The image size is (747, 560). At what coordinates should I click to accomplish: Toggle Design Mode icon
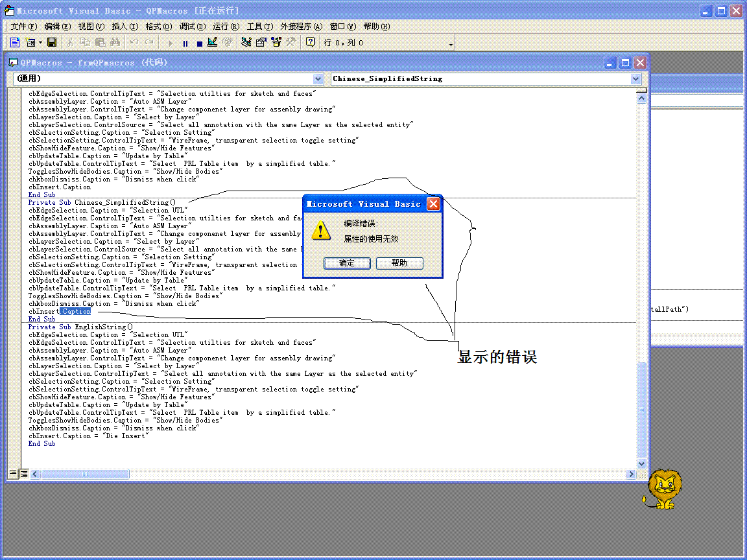(213, 42)
